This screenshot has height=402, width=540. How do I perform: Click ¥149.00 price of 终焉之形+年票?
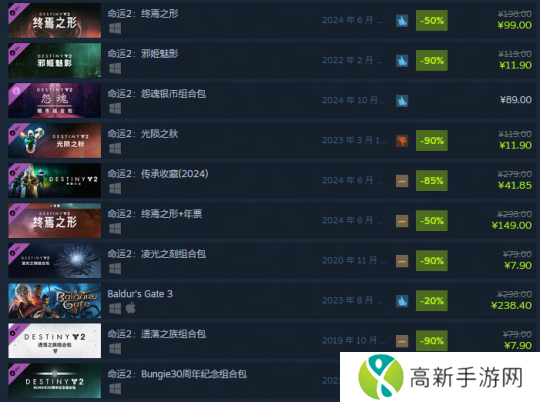(x=511, y=226)
